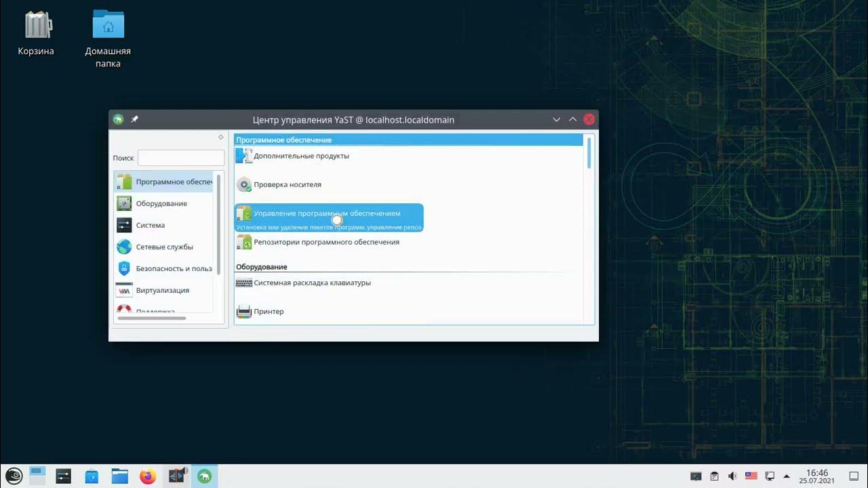Click in the Поиск search field
Screen dimensions: 868x488
click(181, 158)
